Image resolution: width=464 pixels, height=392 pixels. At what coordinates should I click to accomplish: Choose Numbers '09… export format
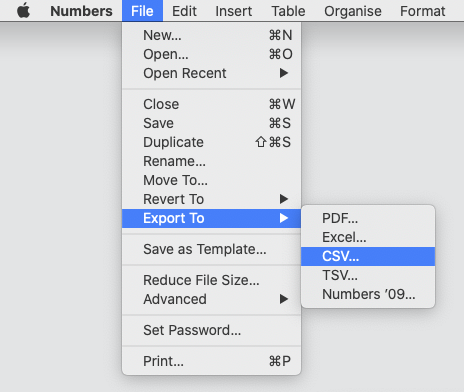pos(368,294)
